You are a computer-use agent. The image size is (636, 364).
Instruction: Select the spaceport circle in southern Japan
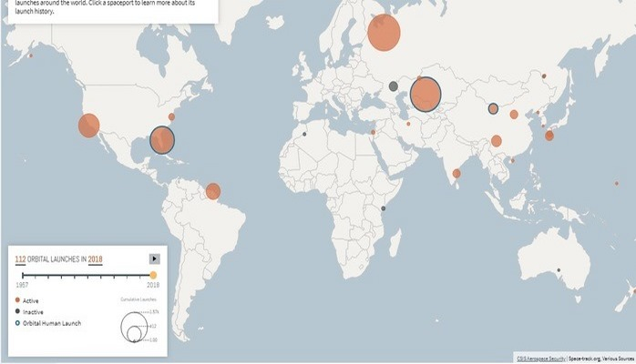point(549,136)
